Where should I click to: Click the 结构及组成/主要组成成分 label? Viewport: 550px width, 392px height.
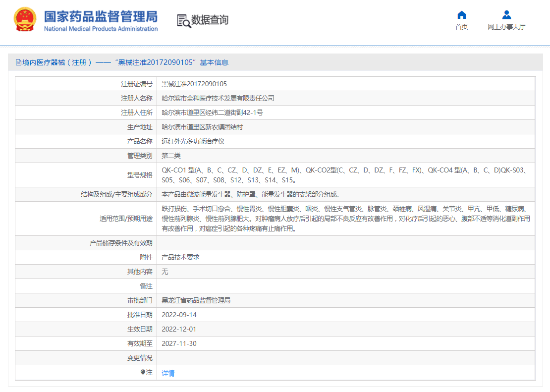click(x=117, y=194)
